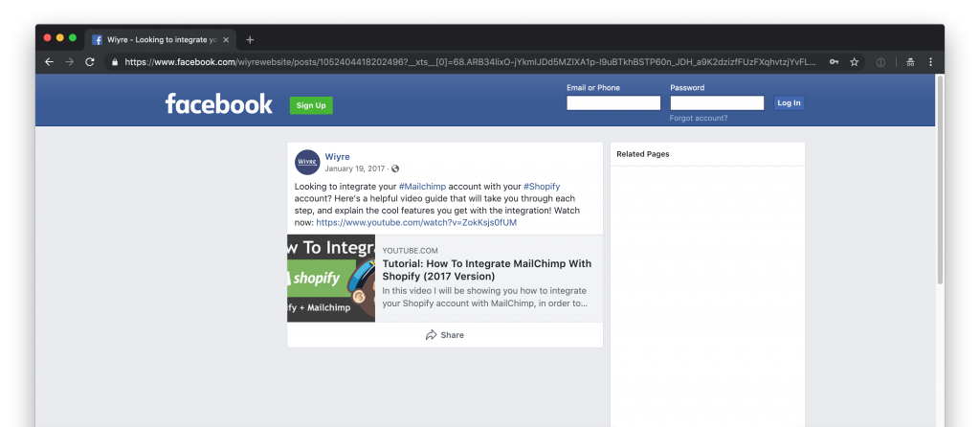Open the youtube.com video URL link
The width and height of the screenshot is (980, 427).
pos(416,222)
